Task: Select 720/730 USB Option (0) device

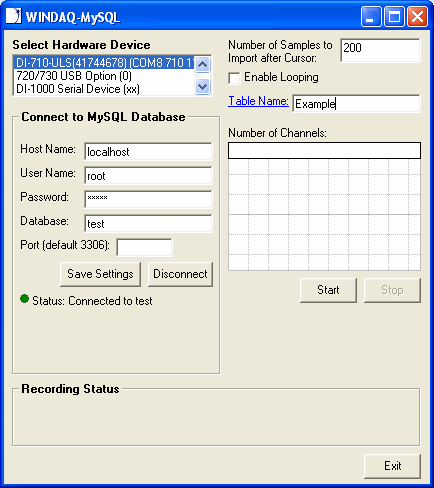Action: [x=104, y=76]
